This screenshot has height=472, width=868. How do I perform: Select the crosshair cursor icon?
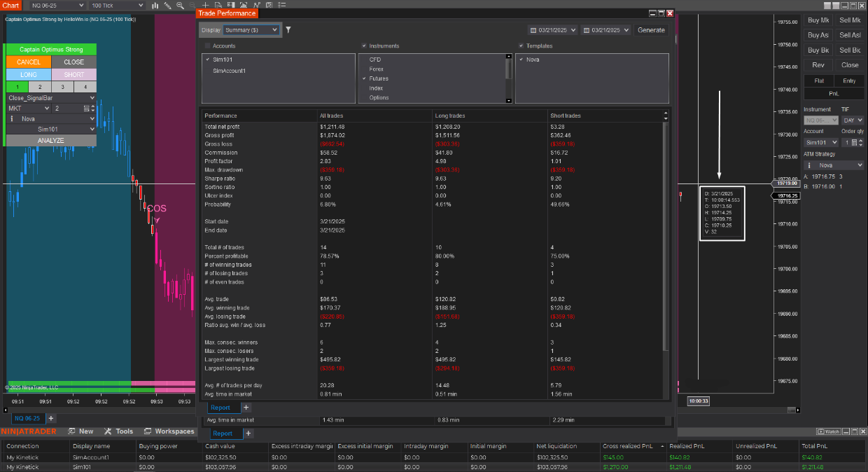(205, 5)
